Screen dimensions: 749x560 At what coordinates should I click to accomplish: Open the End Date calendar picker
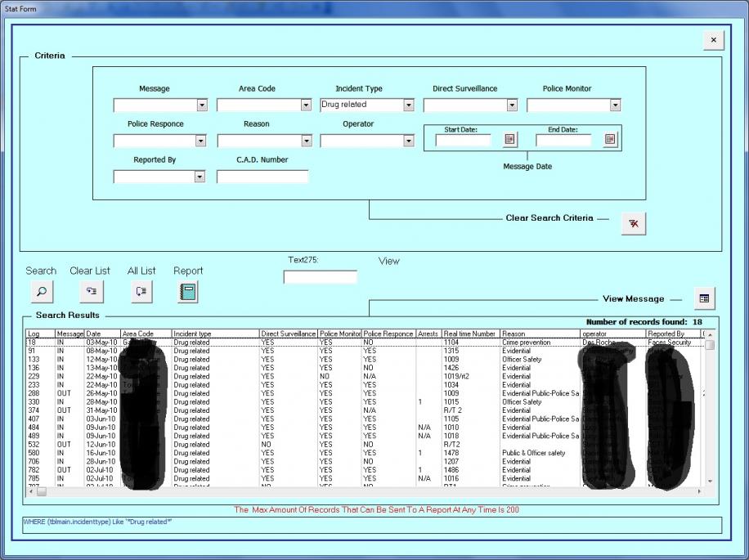pos(610,140)
